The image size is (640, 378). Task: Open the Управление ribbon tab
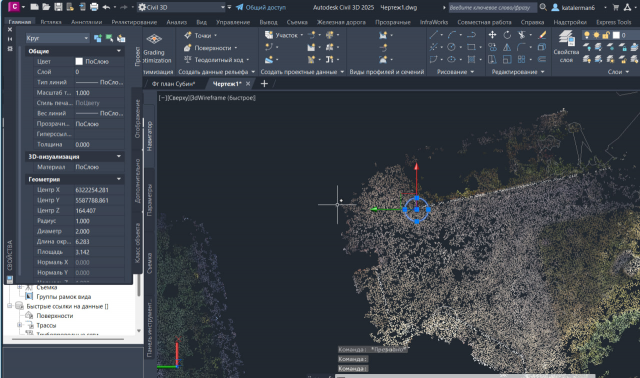233,22
